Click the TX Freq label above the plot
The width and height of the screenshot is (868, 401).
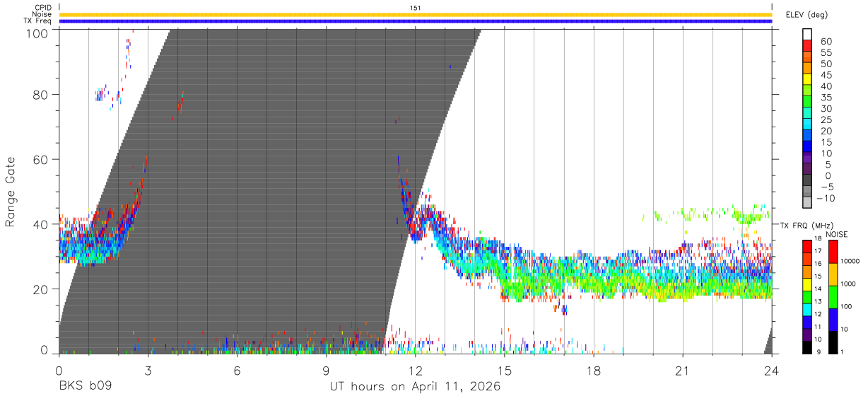38,21
